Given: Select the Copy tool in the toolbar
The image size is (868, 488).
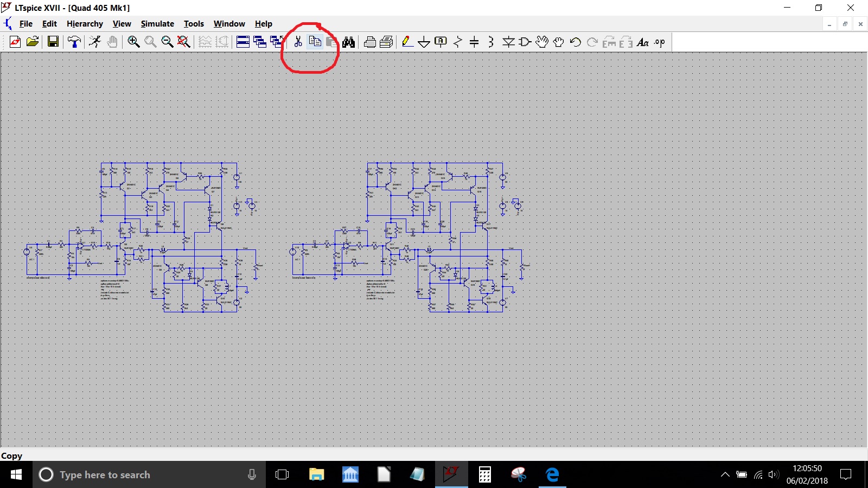Looking at the screenshot, I should (x=315, y=42).
